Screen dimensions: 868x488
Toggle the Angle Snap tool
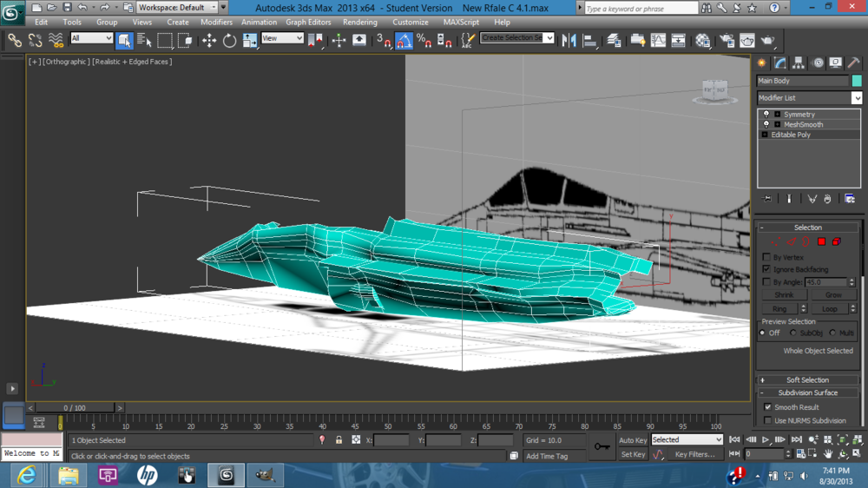pos(404,41)
